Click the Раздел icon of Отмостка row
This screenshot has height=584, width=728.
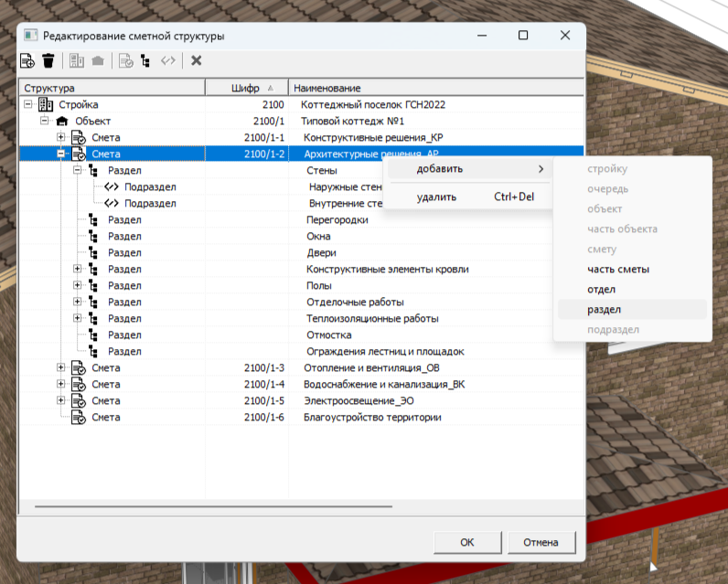[93, 334]
